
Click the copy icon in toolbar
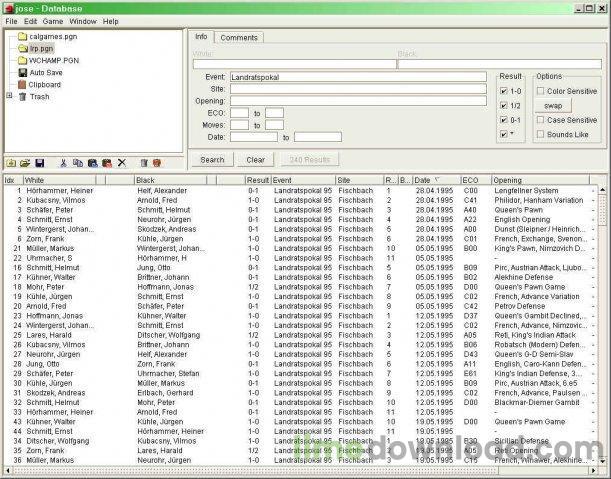pyautogui.click(x=78, y=163)
